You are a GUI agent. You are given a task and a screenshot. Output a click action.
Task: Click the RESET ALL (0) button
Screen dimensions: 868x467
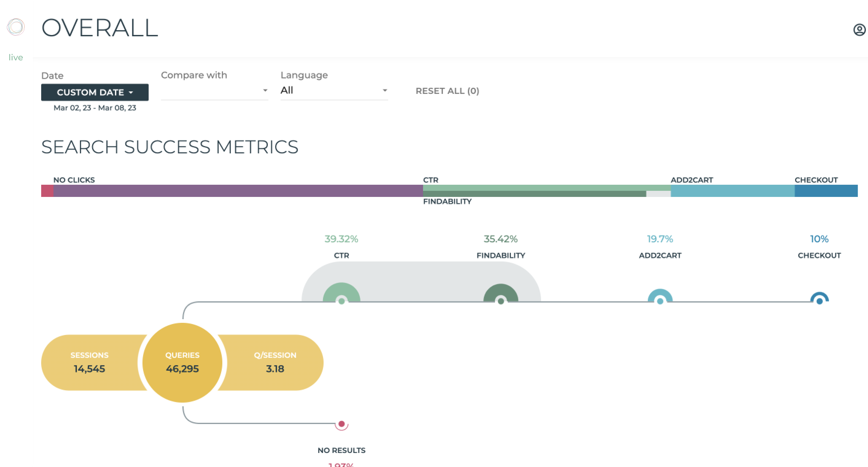click(x=448, y=91)
